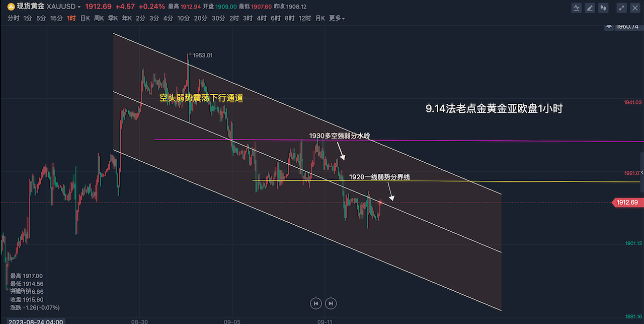The width and height of the screenshot is (644, 324).
Task: Click the gold coin symbol icon
Action: click(x=11, y=7)
